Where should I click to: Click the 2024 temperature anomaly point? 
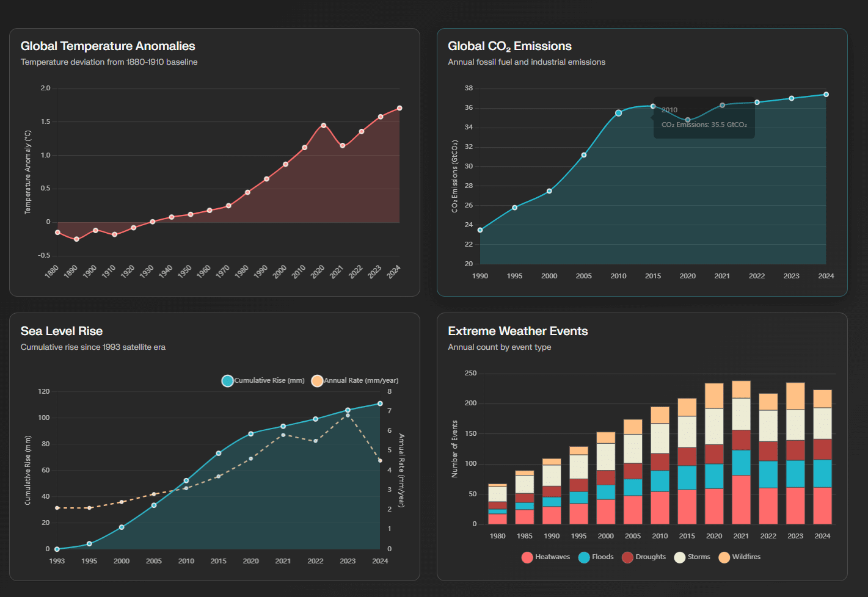click(399, 108)
